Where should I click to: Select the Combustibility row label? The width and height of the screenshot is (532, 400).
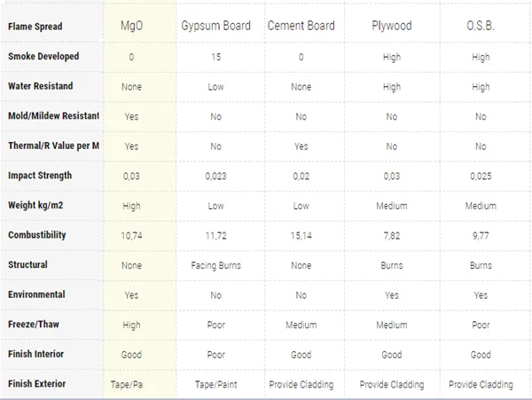[x=37, y=236]
